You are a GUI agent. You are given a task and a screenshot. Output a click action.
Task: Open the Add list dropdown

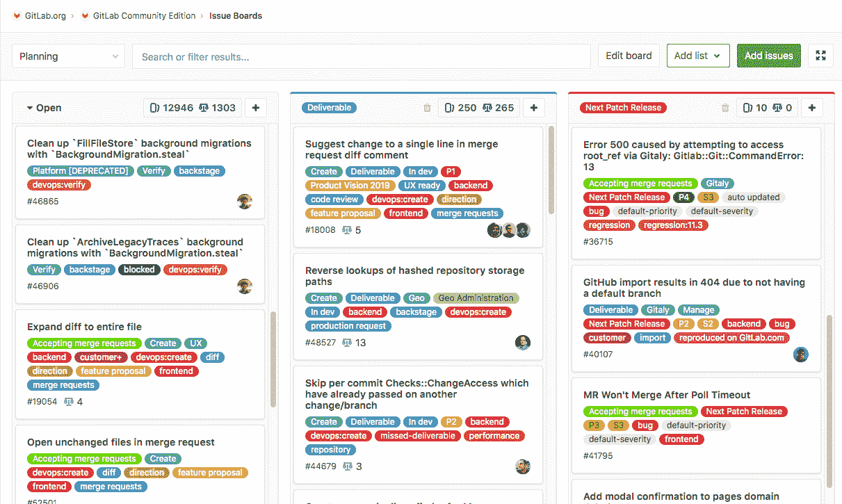tap(697, 55)
